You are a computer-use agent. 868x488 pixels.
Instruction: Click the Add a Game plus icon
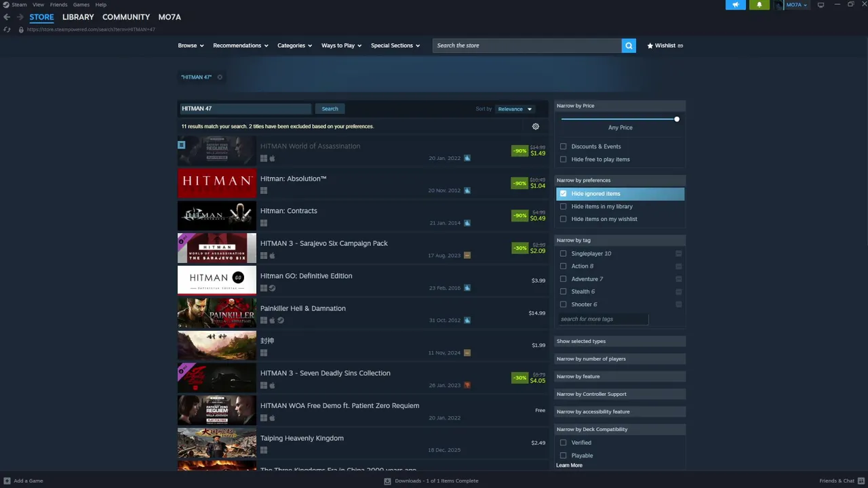(7, 481)
